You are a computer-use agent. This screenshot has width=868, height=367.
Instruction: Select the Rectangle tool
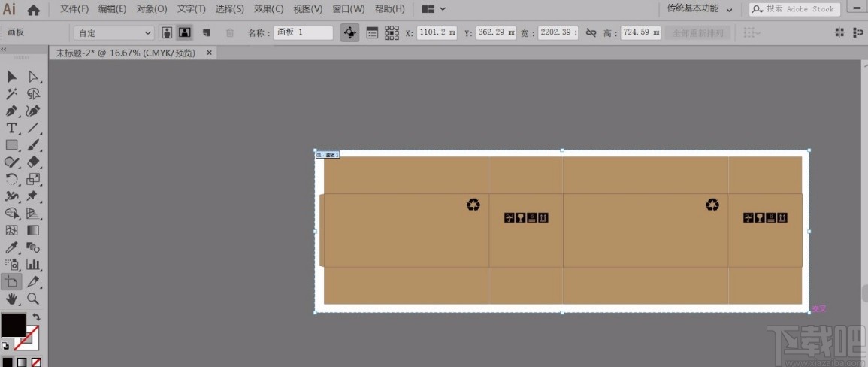pyautogui.click(x=11, y=145)
